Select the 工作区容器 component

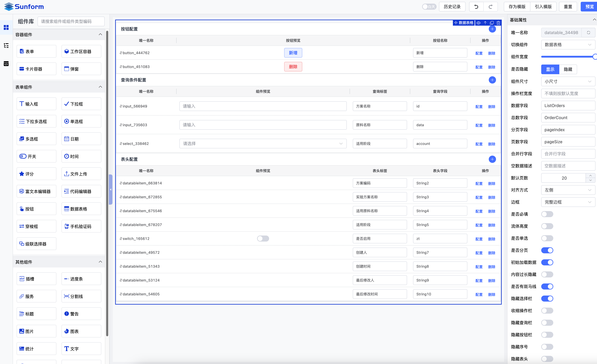[81, 51]
